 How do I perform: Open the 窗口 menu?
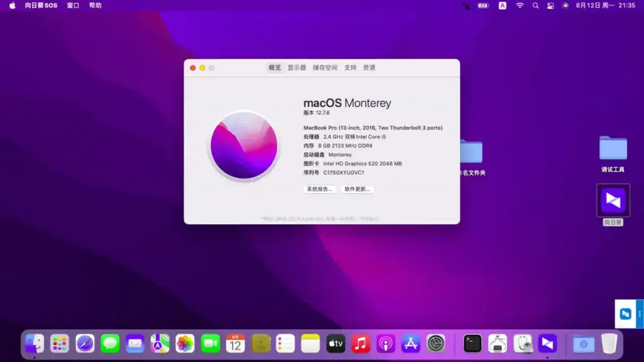pyautogui.click(x=73, y=5)
